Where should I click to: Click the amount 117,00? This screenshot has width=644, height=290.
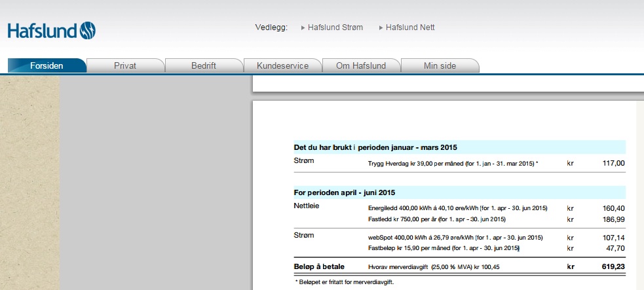614,163
